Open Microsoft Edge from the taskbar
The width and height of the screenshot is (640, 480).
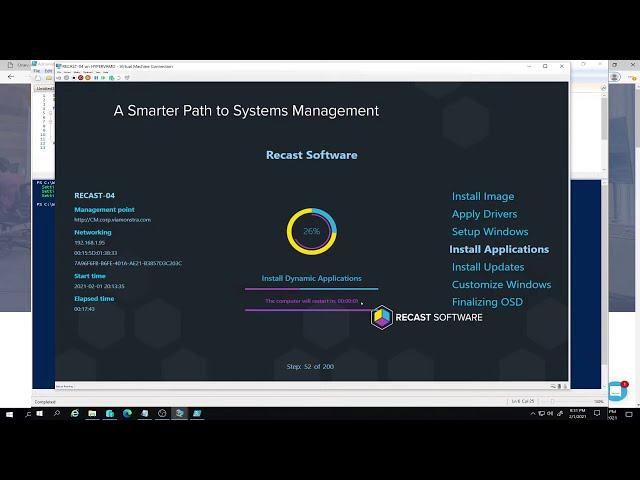(x=127, y=413)
